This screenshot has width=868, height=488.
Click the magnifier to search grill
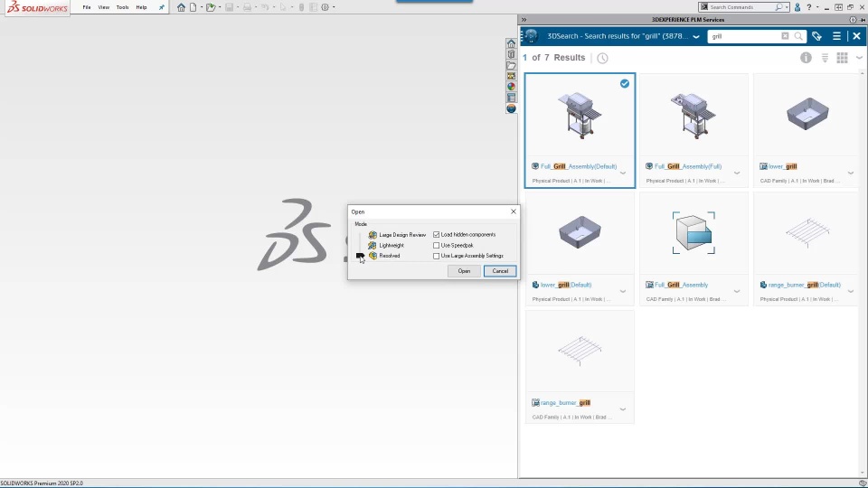(798, 36)
